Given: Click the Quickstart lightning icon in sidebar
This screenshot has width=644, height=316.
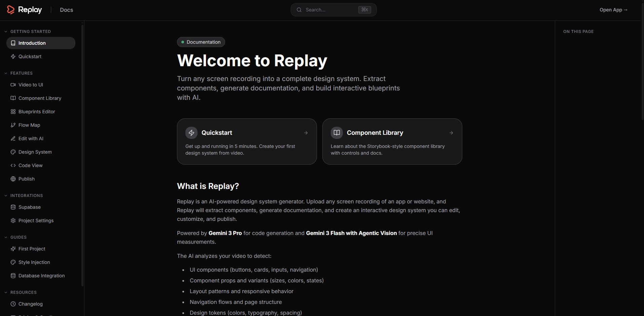Looking at the screenshot, I should pyautogui.click(x=13, y=56).
